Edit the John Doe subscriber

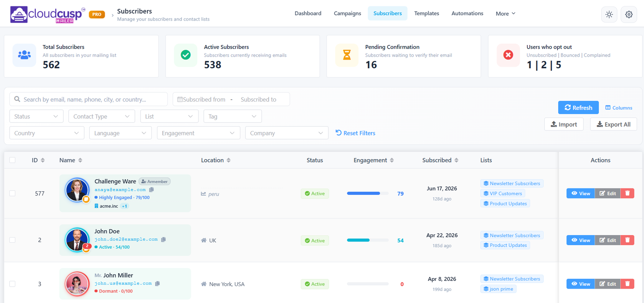click(608, 240)
